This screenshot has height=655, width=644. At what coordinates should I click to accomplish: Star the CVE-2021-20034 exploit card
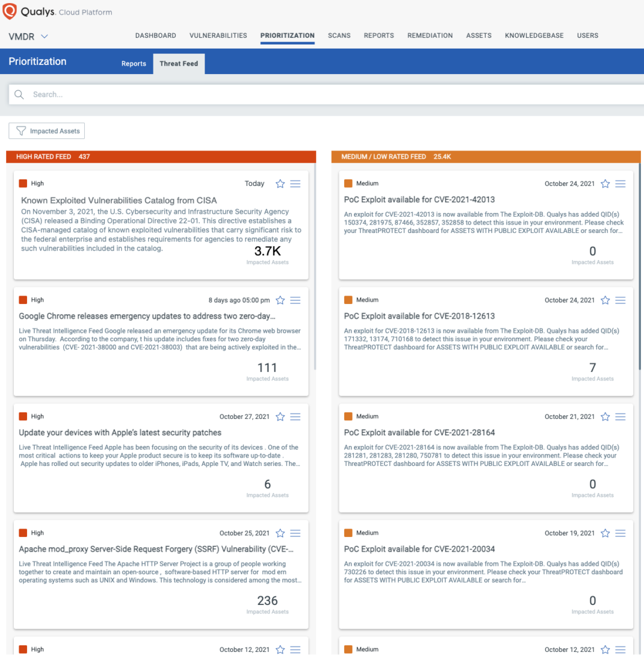point(605,533)
